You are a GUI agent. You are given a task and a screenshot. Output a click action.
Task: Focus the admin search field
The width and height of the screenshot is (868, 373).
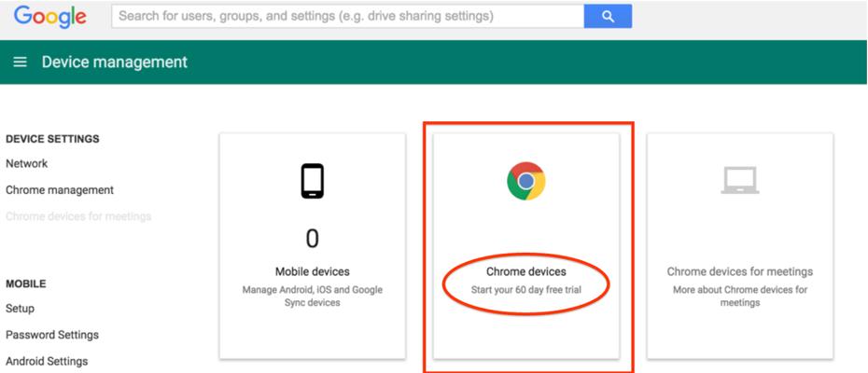(346, 16)
